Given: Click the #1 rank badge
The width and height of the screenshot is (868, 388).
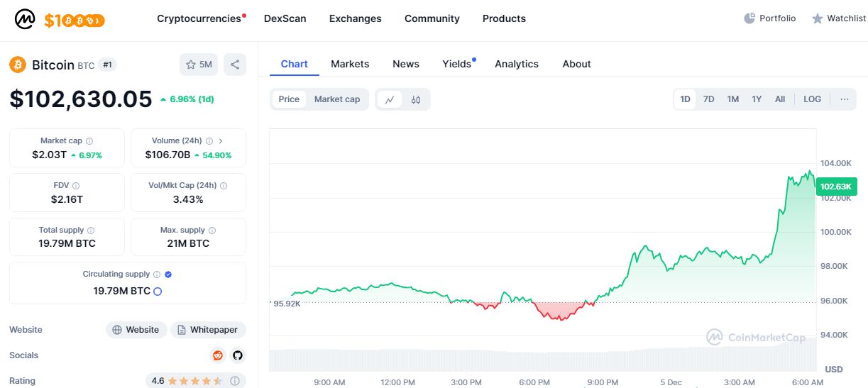Looking at the screenshot, I should coord(108,65).
